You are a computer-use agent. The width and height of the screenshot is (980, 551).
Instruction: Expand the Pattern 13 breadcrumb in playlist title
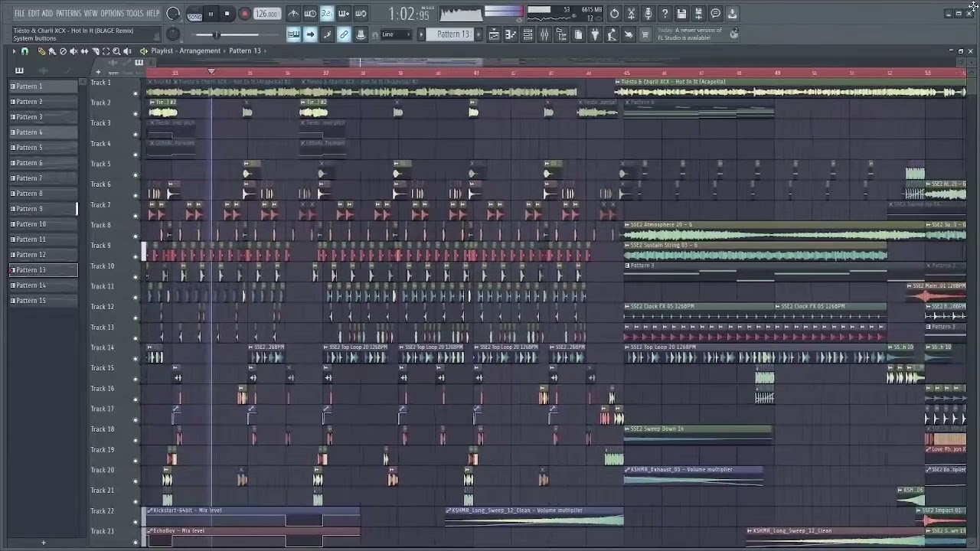244,51
